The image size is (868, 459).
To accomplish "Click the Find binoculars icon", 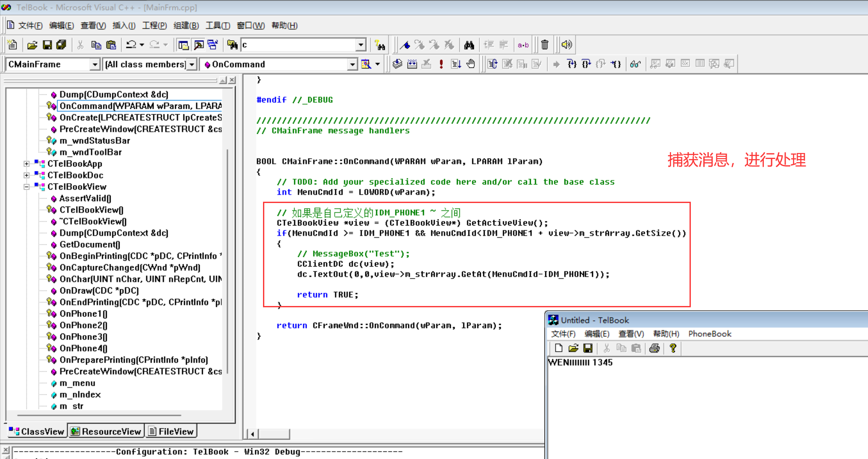I will (469, 45).
